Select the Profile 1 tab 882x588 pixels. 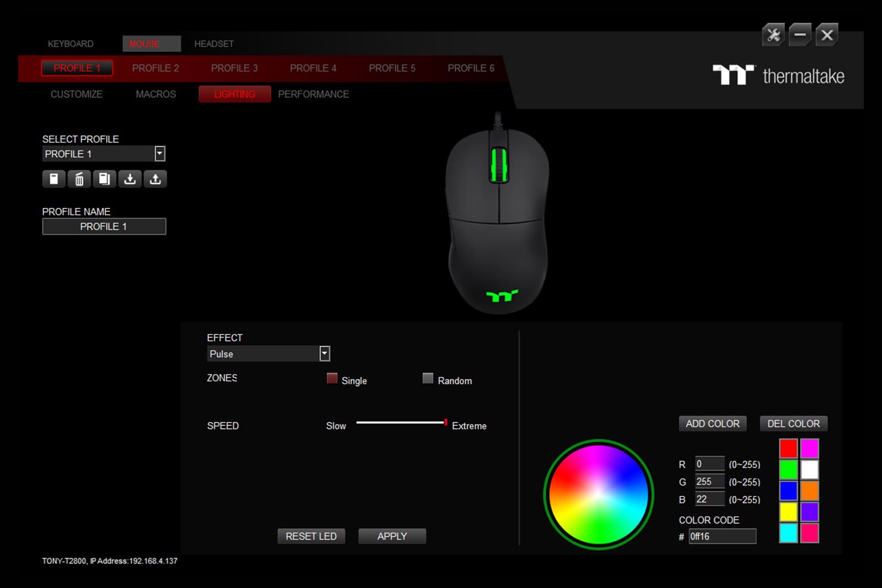point(77,68)
